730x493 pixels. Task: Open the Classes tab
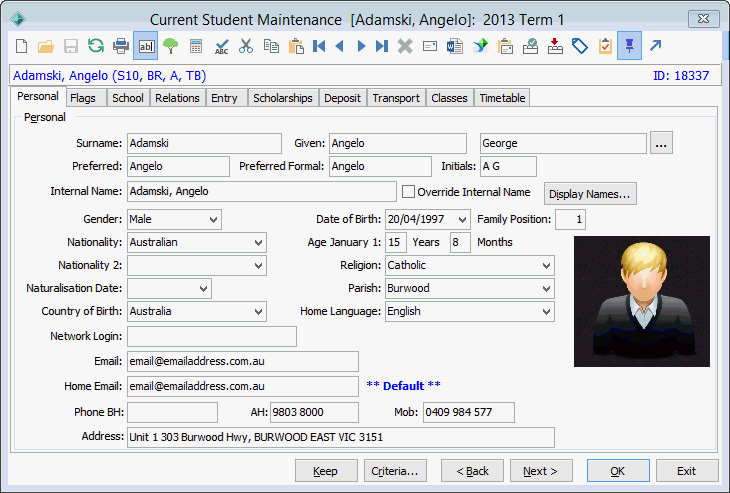coord(449,98)
